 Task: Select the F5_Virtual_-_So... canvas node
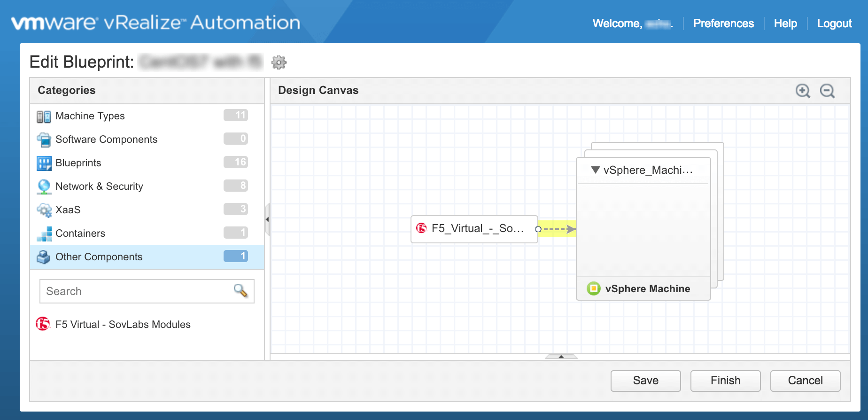point(474,229)
